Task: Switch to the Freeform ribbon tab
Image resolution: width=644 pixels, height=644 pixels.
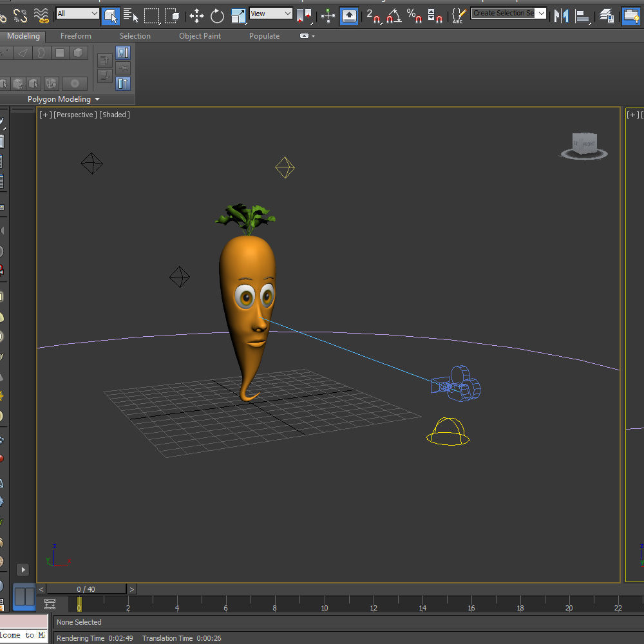Action: (76, 36)
